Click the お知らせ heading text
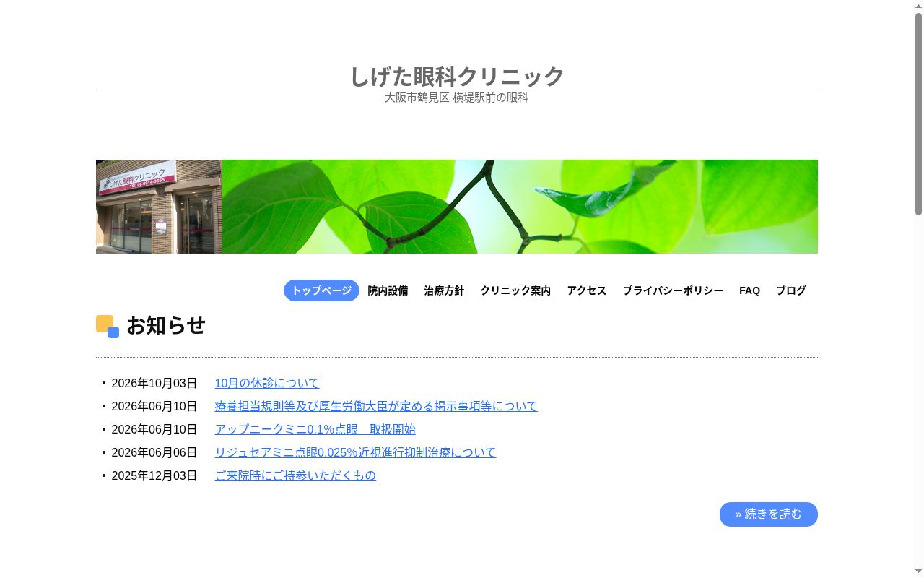Screen dimensions: 924x578 click(x=166, y=326)
